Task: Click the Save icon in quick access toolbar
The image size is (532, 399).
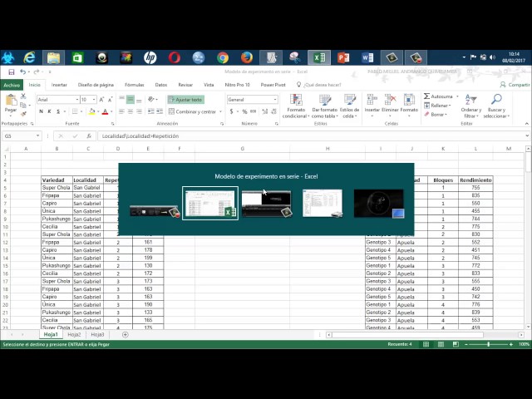Action: click(11, 72)
